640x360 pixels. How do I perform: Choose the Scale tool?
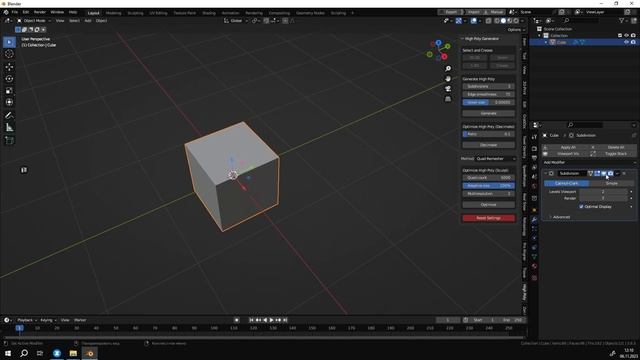tap(9, 91)
